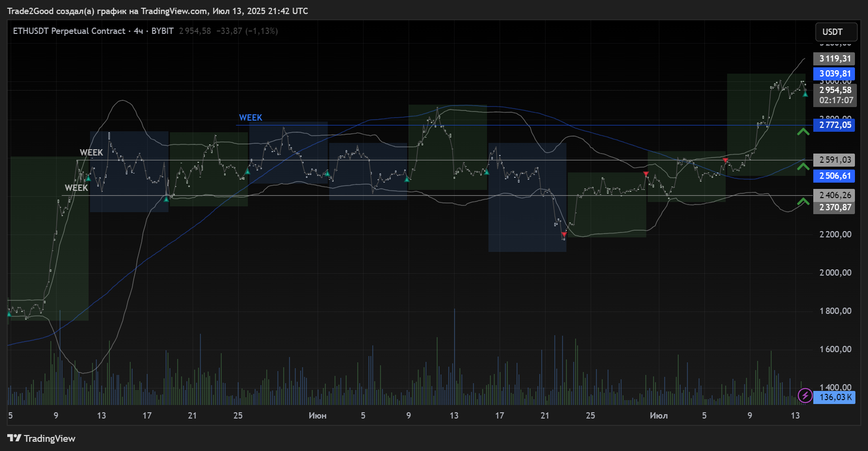Click the Июл month label on the time axis

658,416
